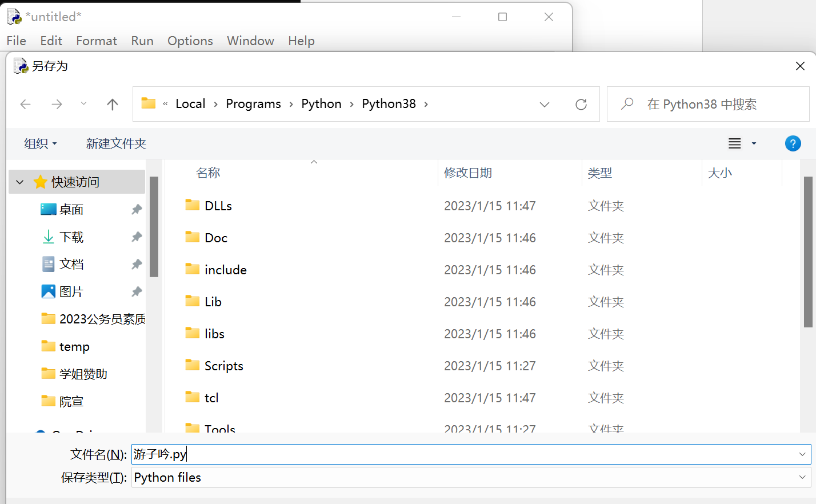816x504 pixels.
Task: Open the 保存类型 dropdown showing Python files
Action: tap(802, 477)
